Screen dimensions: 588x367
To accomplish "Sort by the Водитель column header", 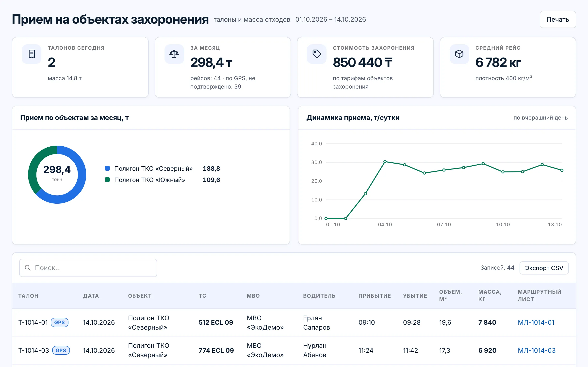I will pos(319,296).
